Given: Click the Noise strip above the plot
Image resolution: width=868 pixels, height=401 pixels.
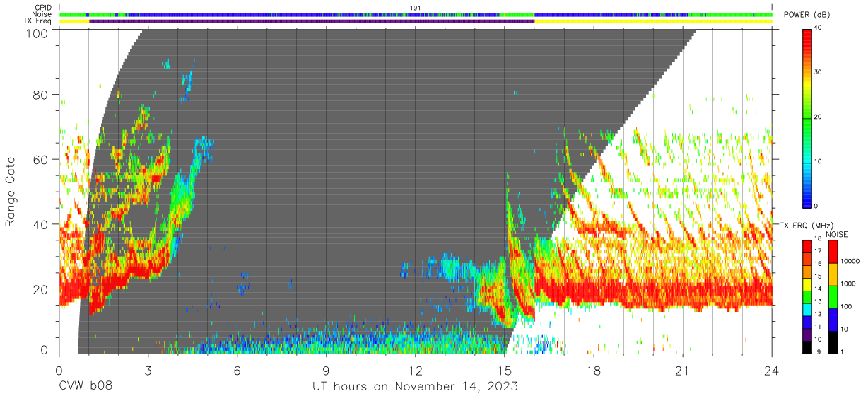Looking at the screenshot, I should coord(416,14).
